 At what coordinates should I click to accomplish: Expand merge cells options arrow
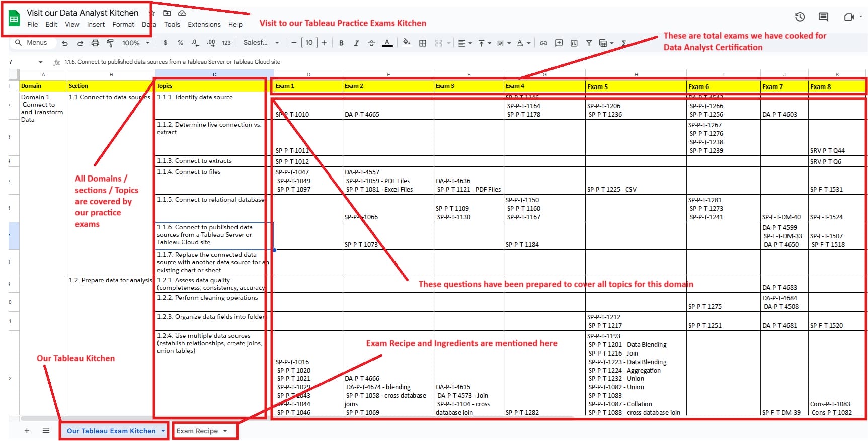pyautogui.click(x=448, y=43)
